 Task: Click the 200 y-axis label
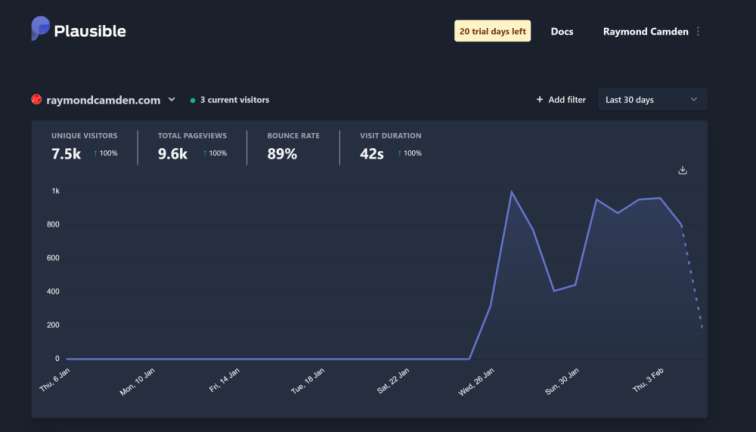coord(53,325)
